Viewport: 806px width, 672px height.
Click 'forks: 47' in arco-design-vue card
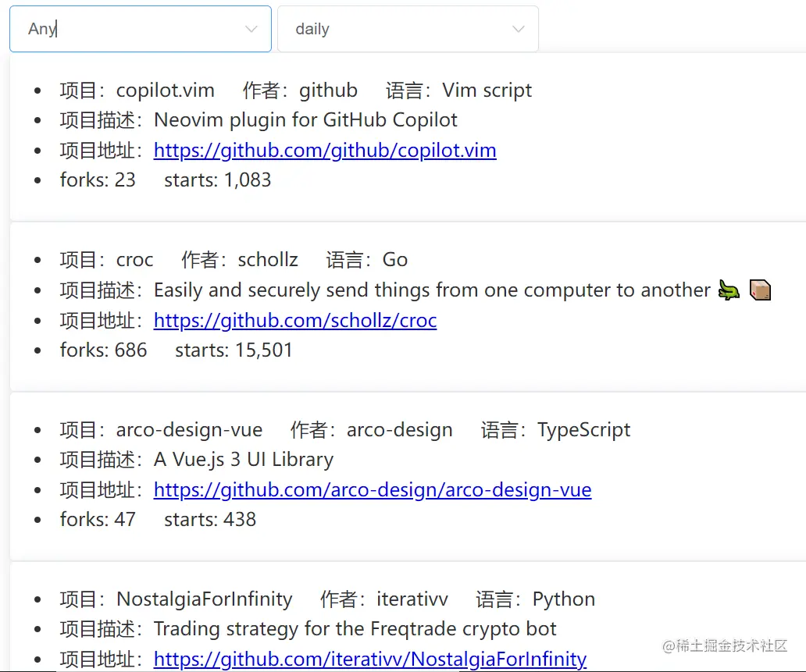click(x=98, y=519)
